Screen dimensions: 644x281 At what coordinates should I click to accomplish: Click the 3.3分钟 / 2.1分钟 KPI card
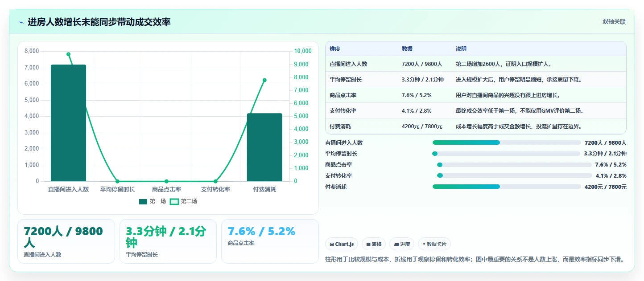point(168,241)
